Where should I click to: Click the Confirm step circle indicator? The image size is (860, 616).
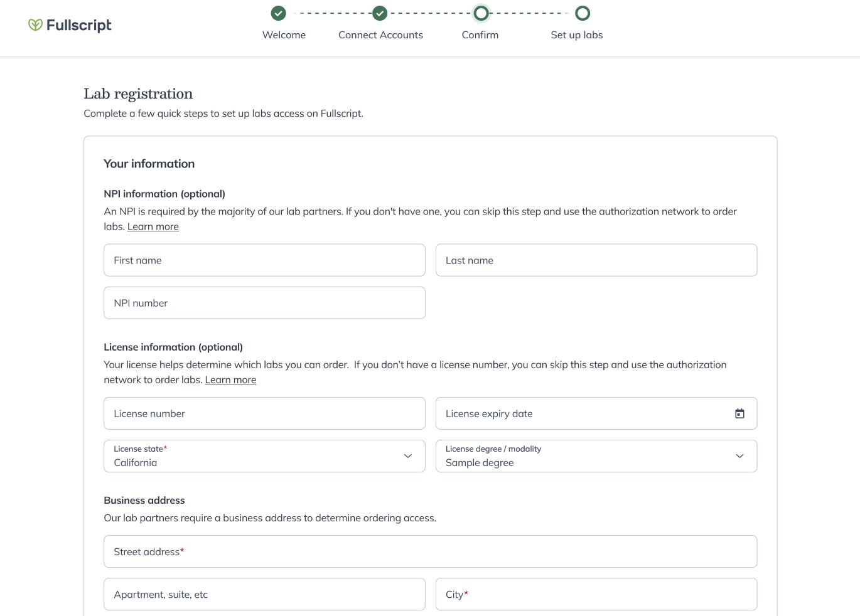pos(481,13)
